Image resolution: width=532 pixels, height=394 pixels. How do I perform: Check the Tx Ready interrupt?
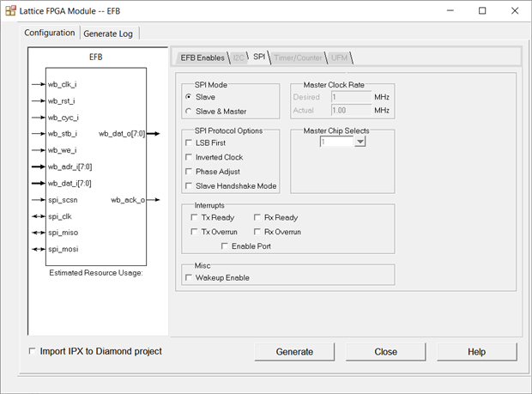194,217
